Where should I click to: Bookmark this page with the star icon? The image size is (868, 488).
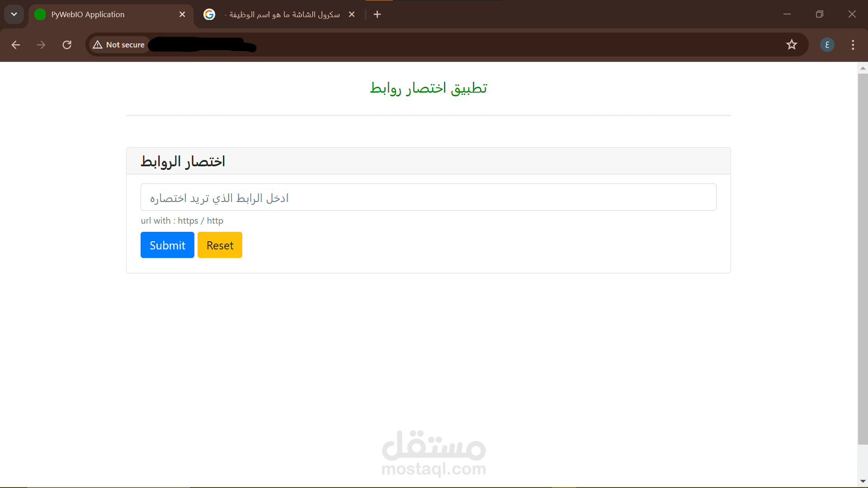[792, 44]
